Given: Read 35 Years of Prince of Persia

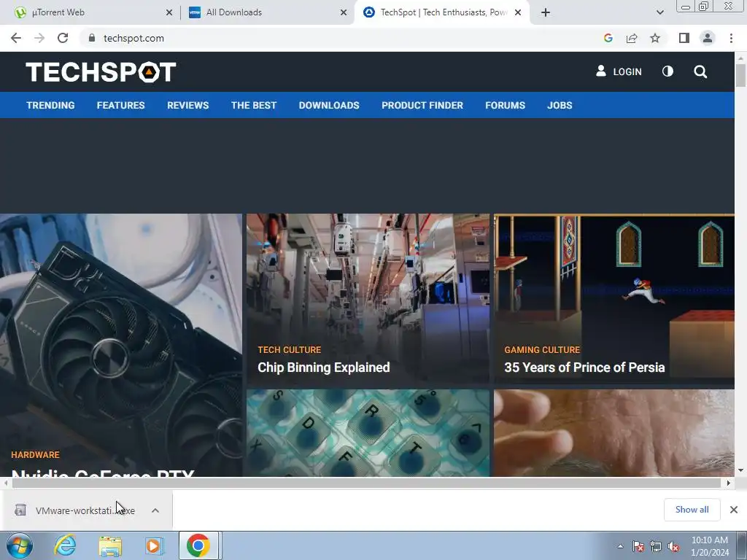Looking at the screenshot, I should (x=584, y=367).
